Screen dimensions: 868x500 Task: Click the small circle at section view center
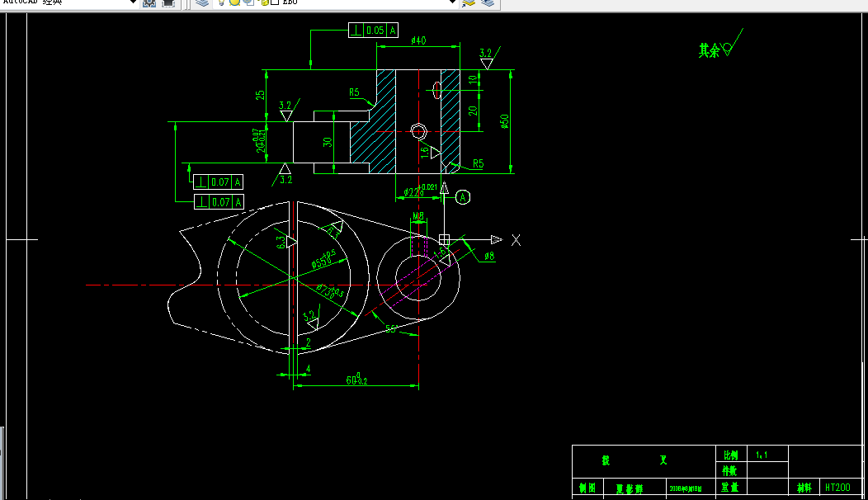point(419,132)
